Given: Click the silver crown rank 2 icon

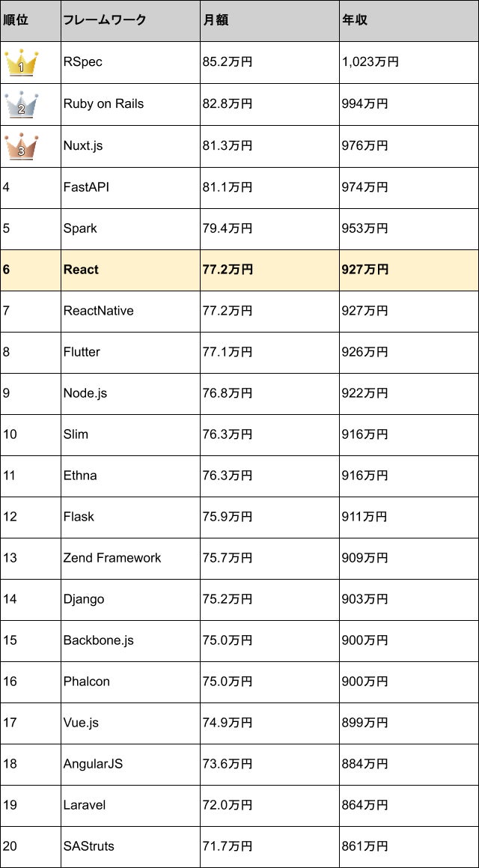Looking at the screenshot, I should tap(22, 103).
